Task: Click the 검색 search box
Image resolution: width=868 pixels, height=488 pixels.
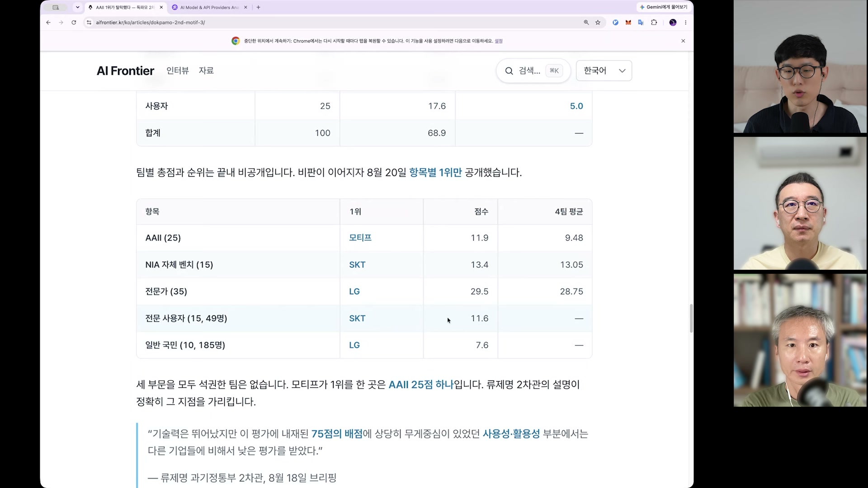Action: 533,70
